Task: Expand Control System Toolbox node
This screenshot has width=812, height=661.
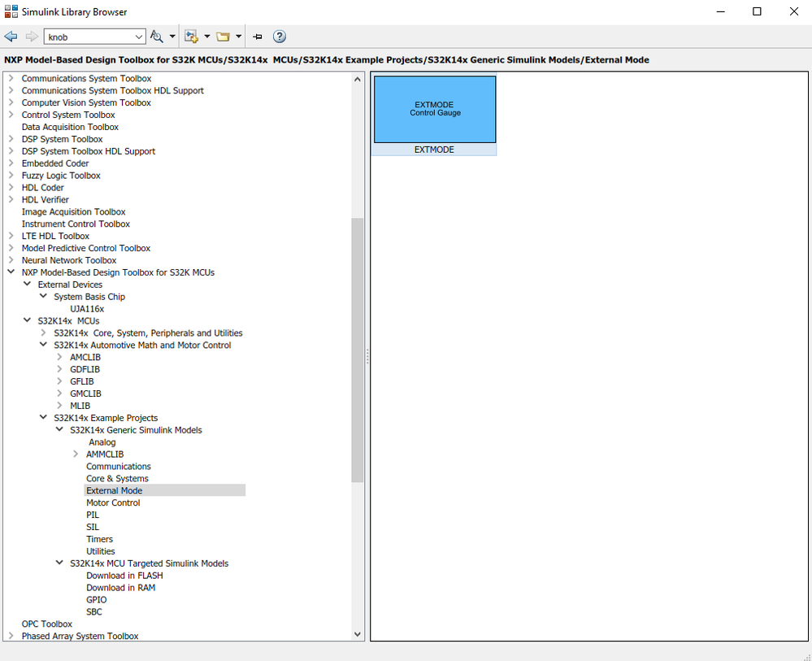Action: (11, 115)
